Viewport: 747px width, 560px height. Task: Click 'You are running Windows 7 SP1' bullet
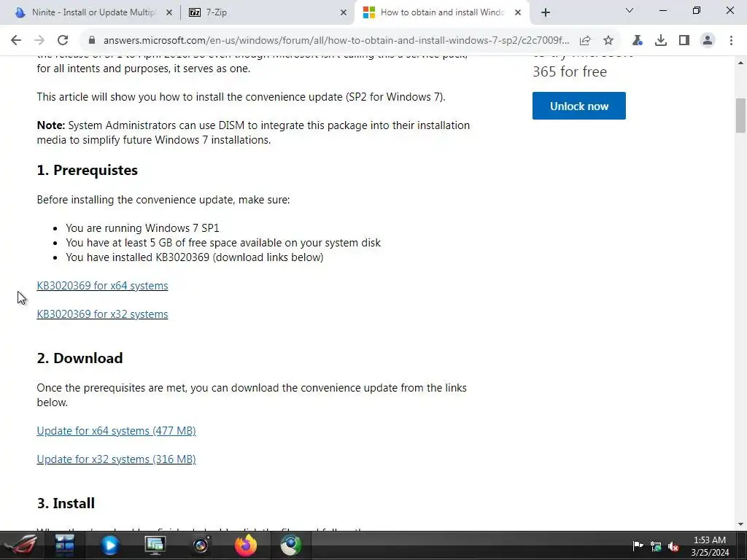pyautogui.click(x=142, y=228)
